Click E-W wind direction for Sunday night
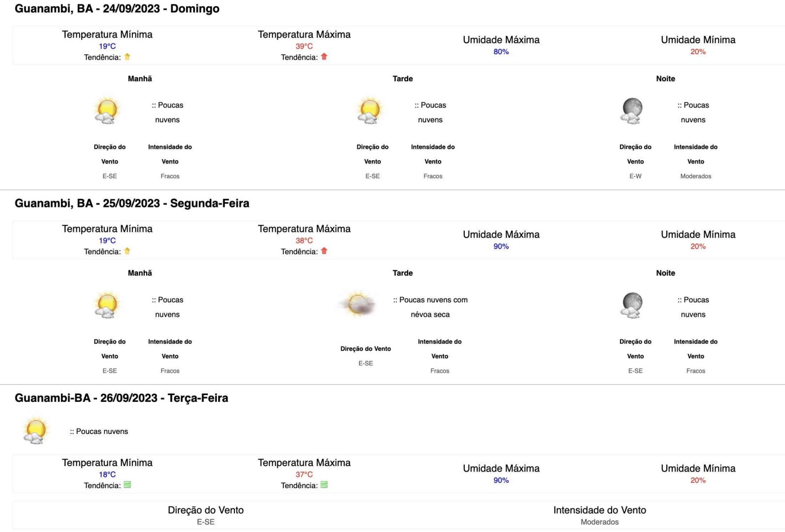785x532 pixels. pyautogui.click(x=635, y=176)
